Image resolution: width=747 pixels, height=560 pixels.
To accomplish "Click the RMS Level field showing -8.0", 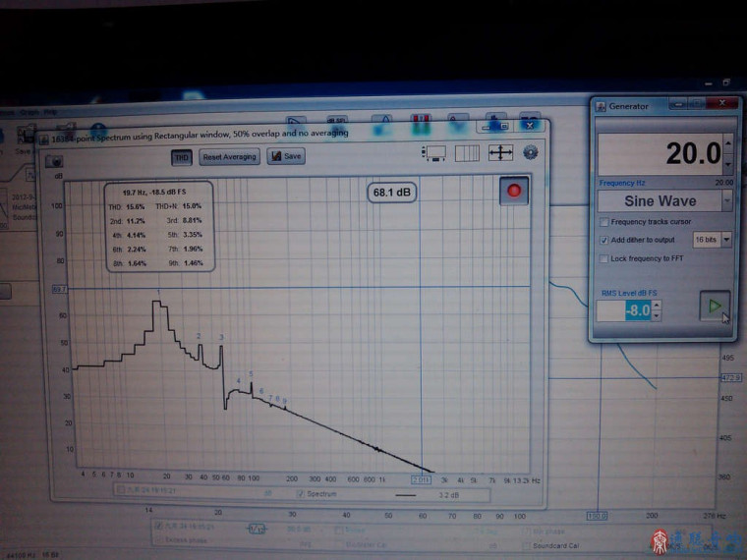I will pyautogui.click(x=624, y=311).
